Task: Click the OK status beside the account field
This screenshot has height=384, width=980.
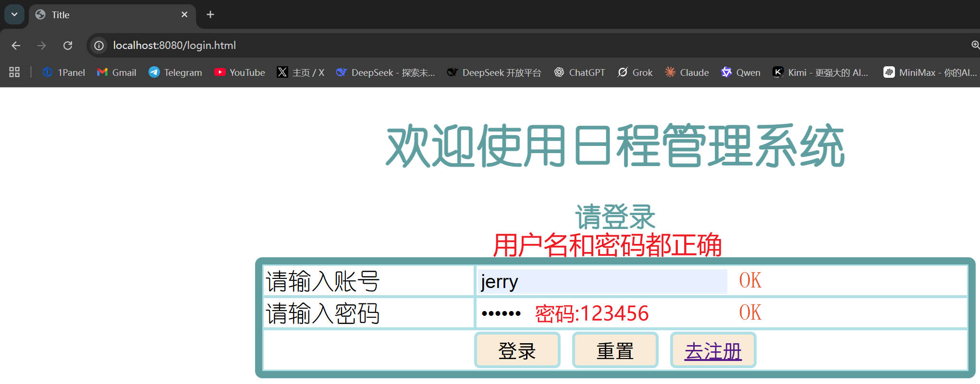Action: tap(750, 280)
